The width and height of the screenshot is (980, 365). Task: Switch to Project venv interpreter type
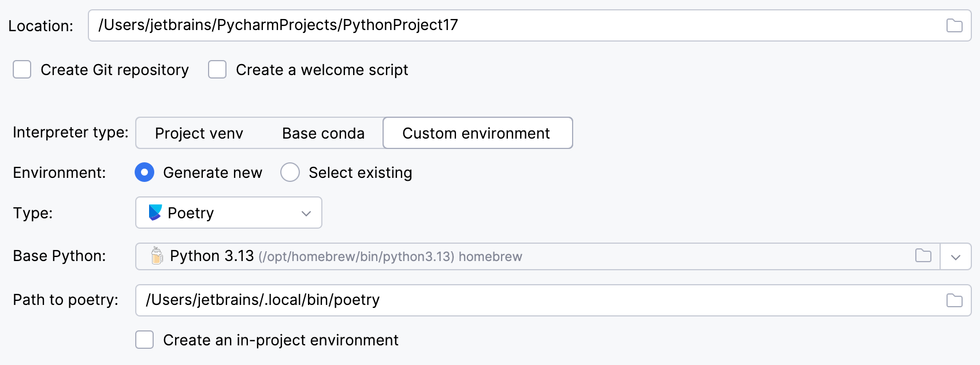pos(199,133)
